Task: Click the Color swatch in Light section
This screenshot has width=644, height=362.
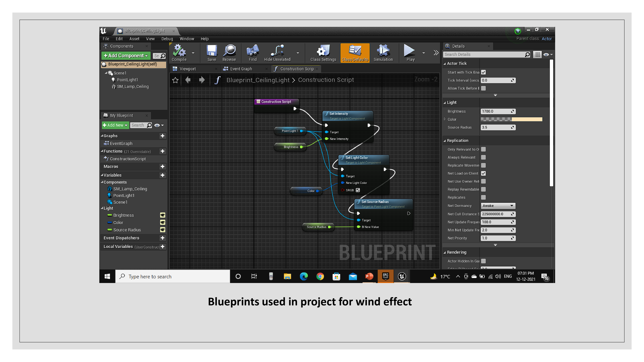Action: [x=511, y=119]
